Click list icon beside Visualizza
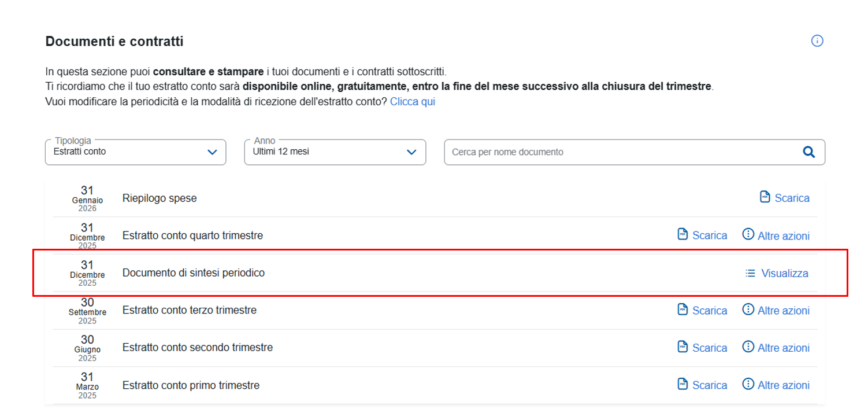The image size is (868, 420). 750,273
